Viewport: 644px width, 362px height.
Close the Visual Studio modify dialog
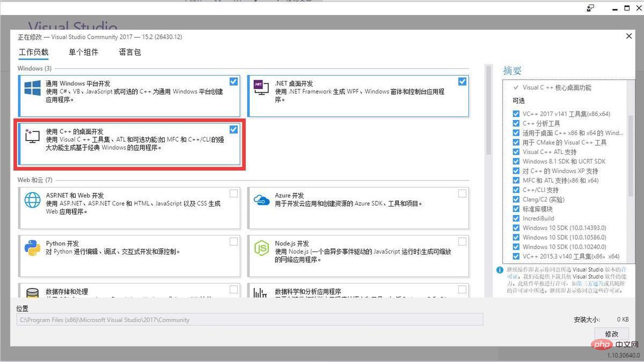pyautogui.click(x=629, y=36)
